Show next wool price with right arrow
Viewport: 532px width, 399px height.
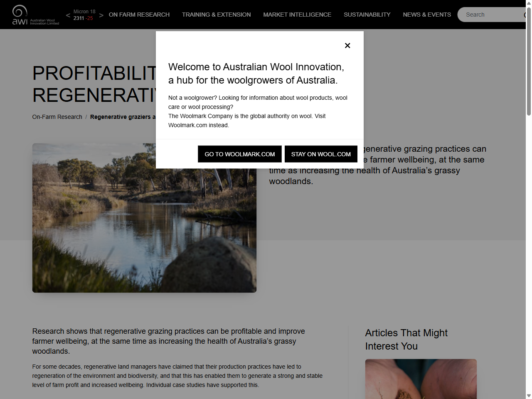tap(101, 15)
